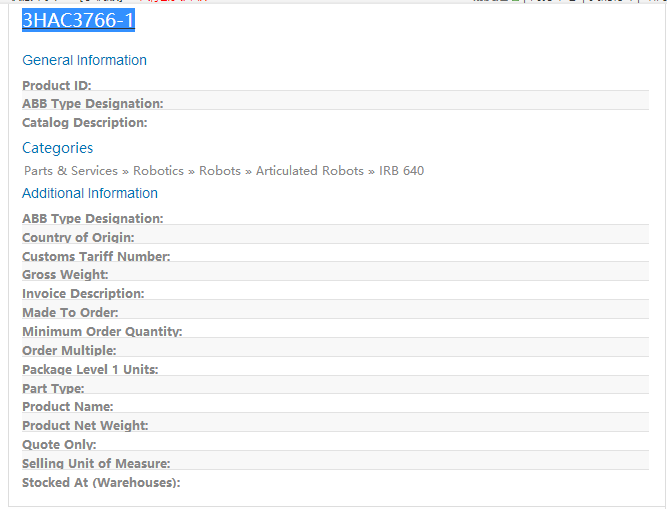Click the Gross Weight label
This screenshot has height=509, width=667.
(x=65, y=274)
